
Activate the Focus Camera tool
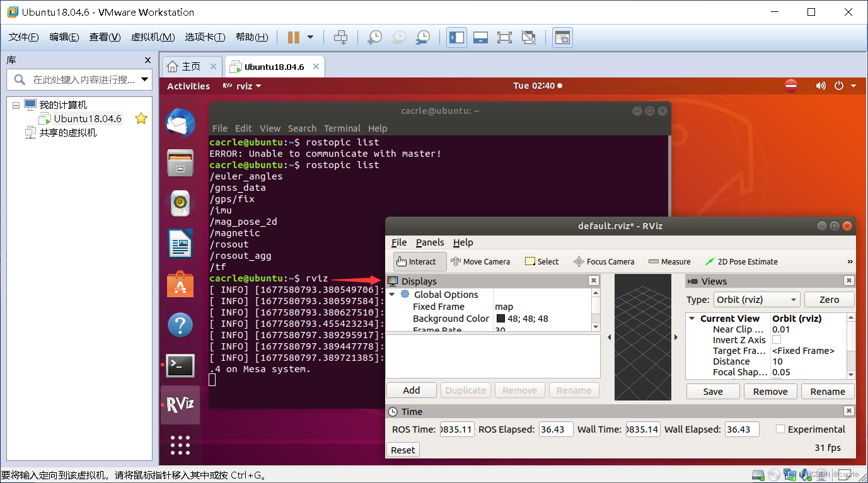coord(604,261)
